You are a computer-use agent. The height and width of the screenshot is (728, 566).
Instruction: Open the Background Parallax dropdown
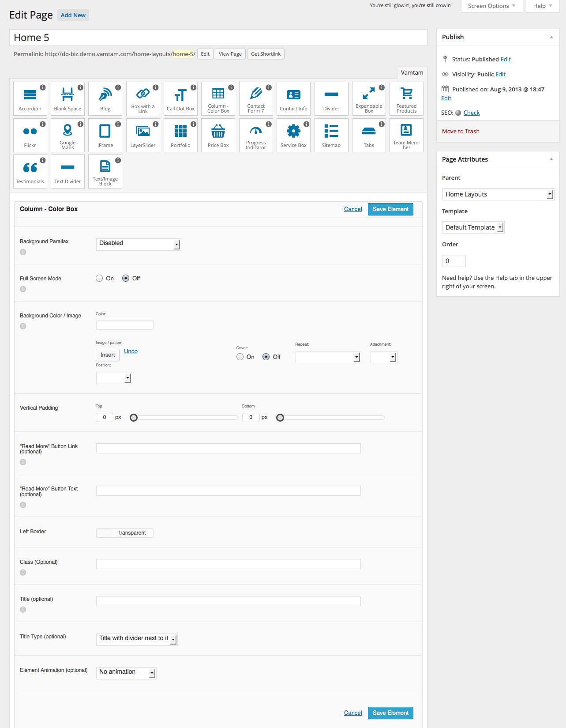(x=139, y=244)
